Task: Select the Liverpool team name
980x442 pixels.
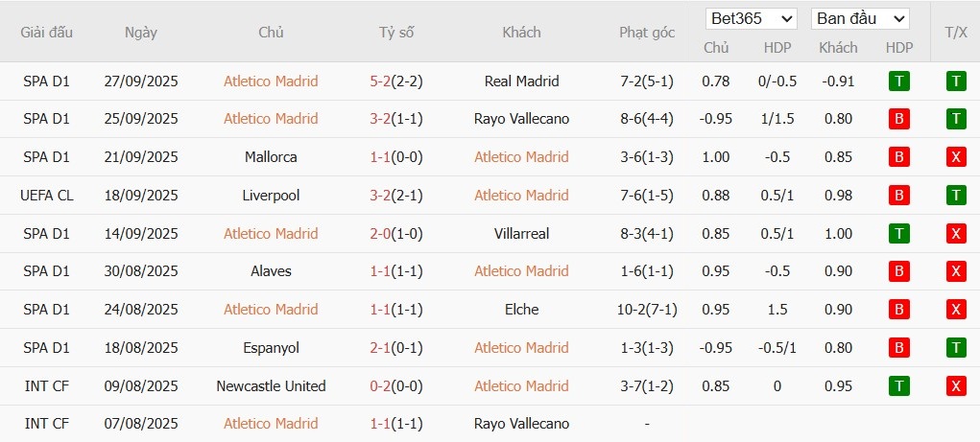Action: (x=271, y=196)
